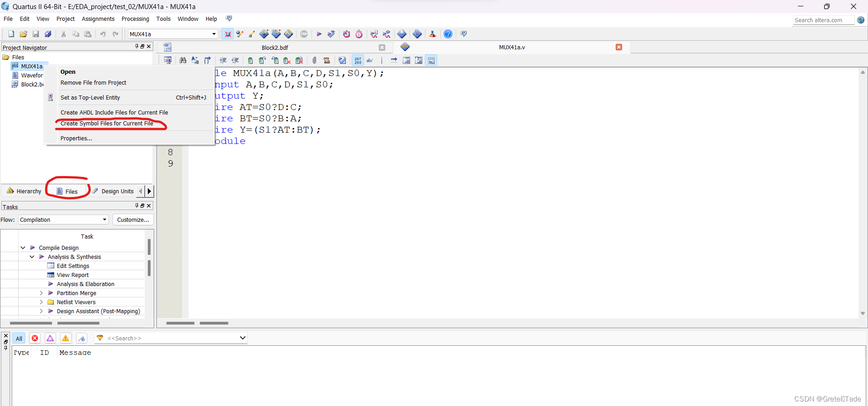Collapse the Compile Design task

click(x=23, y=248)
